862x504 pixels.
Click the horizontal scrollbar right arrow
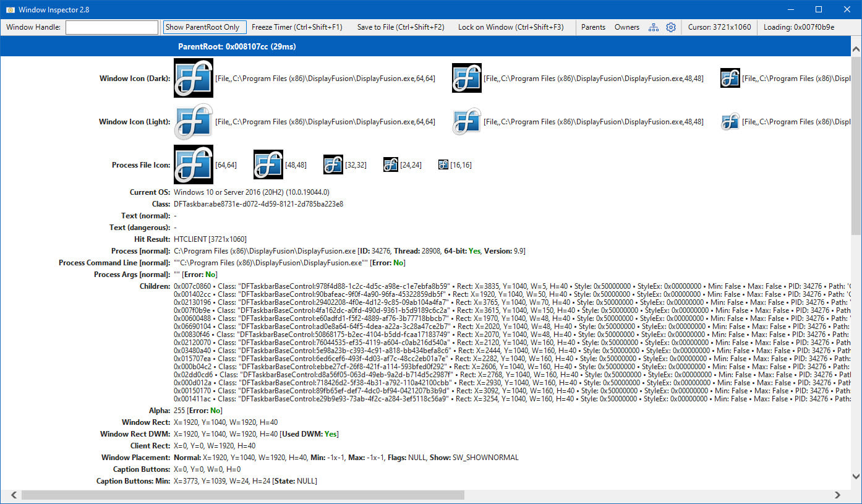(838, 495)
